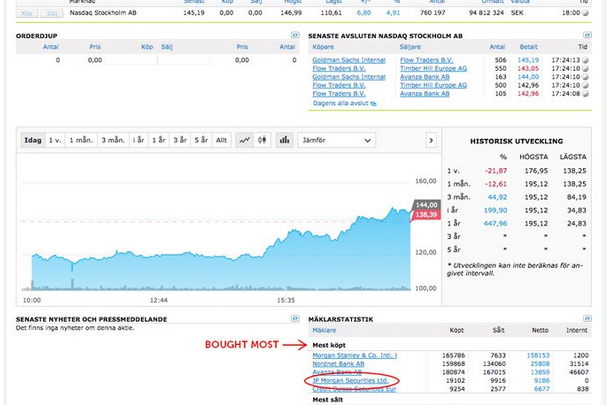This screenshot has width=610, height=405.
Task: Open Dagens alla avslut link
Action: [x=343, y=103]
